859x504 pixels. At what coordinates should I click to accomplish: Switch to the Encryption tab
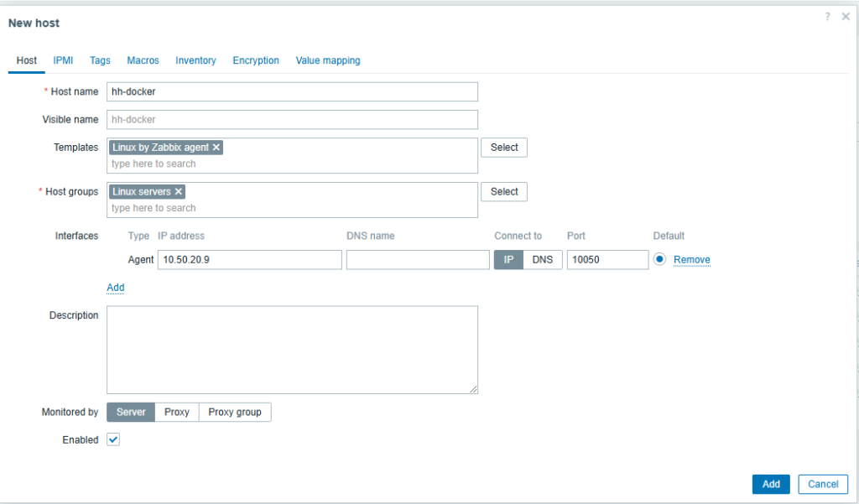coord(256,60)
